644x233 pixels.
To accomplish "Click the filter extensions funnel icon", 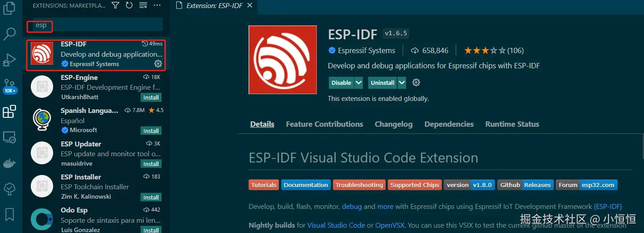I will 116,5.
